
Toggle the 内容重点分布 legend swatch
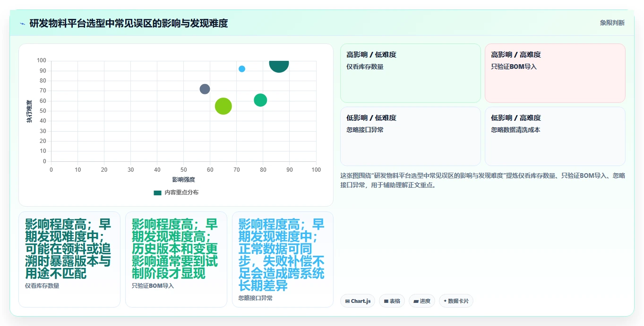point(157,192)
